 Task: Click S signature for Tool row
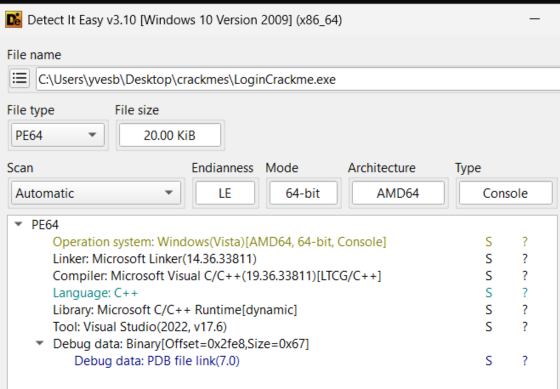[489, 327]
